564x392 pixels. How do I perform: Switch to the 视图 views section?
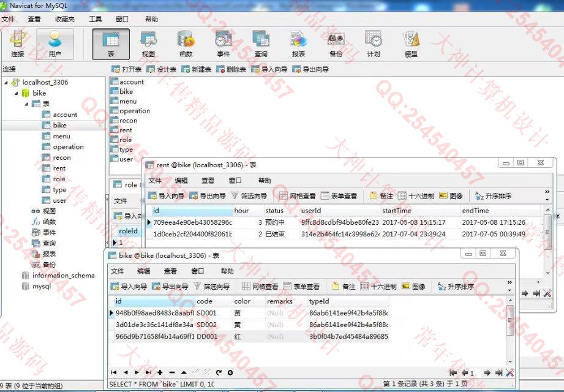148,44
